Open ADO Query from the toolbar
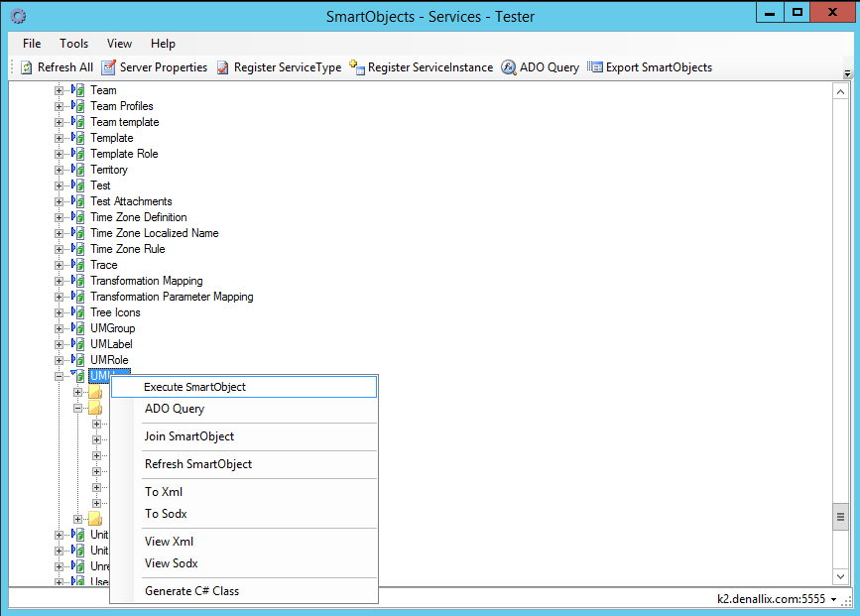 541,67
